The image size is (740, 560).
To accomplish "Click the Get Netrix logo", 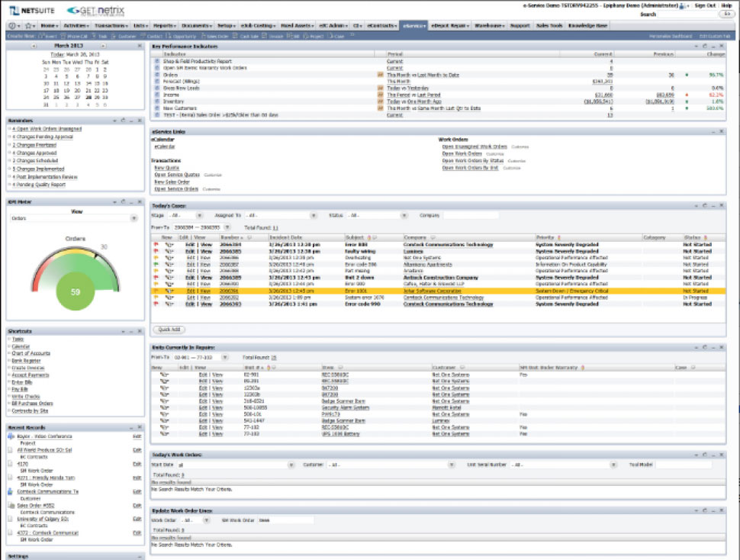I will tap(96, 11).
